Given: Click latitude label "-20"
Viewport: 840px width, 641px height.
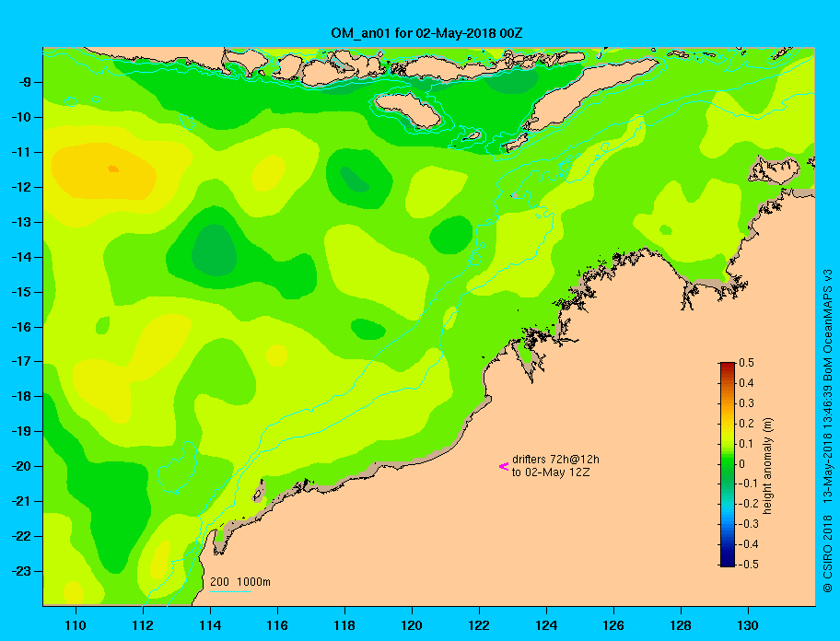Looking at the screenshot, I should click(x=22, y=466).
